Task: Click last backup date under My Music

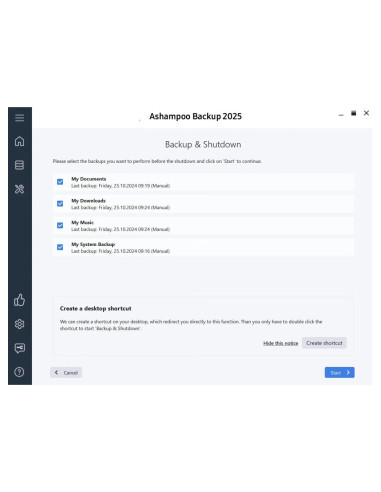Action: tap(120, 229)
